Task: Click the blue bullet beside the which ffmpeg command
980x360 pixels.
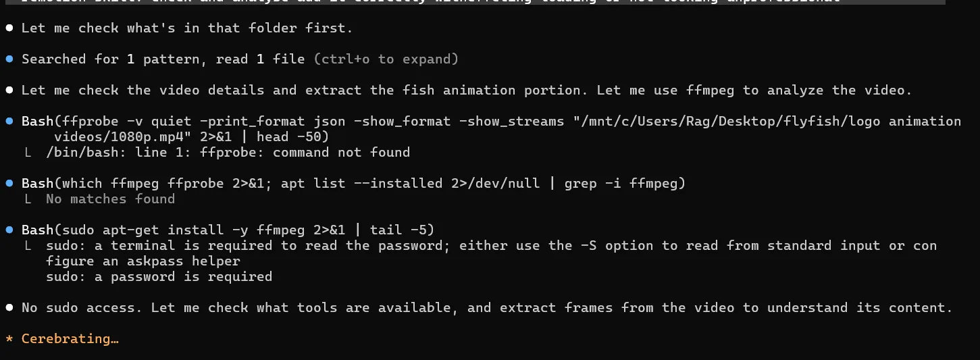Action: click(x=9, y=184)
